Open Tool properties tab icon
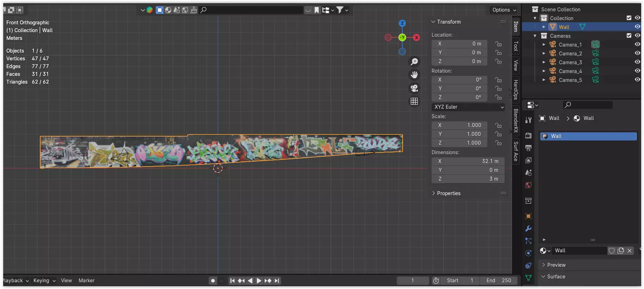Screen dimensions: 644x289 [x=528, y=120]
